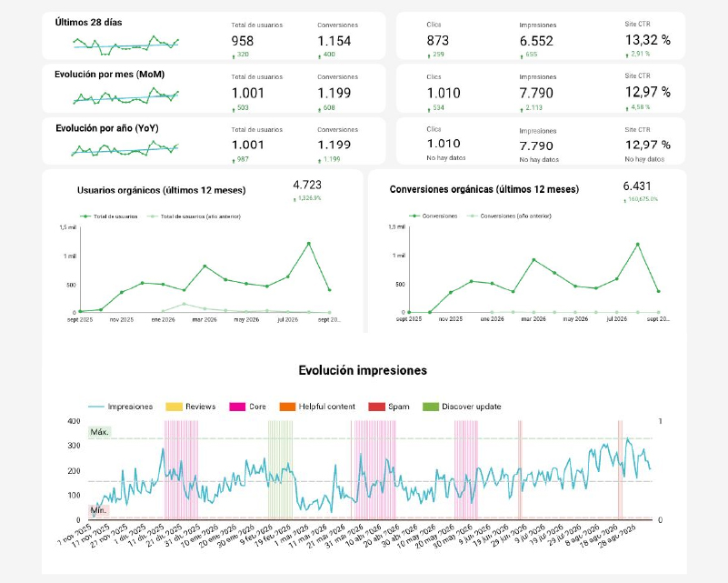Screen dimensions: 728x583
Task: Click the 958 total users value
Action: pyautogui.click(x=243, y=41)
